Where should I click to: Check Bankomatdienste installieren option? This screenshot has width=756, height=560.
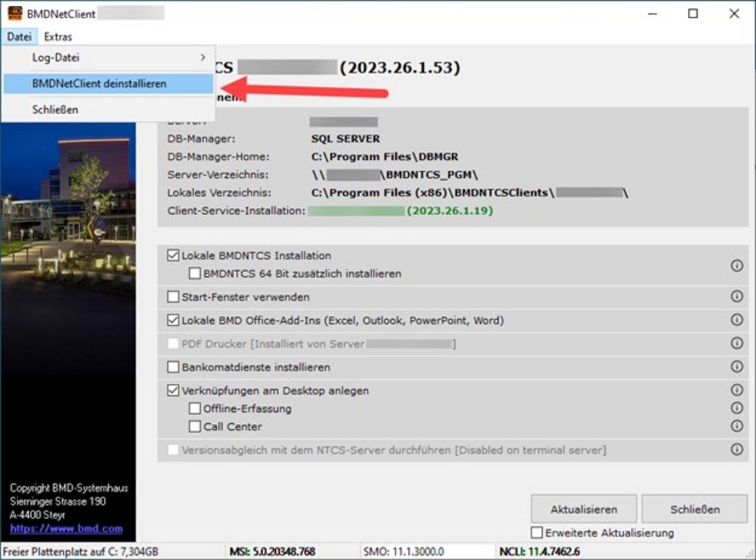(174, 367)
